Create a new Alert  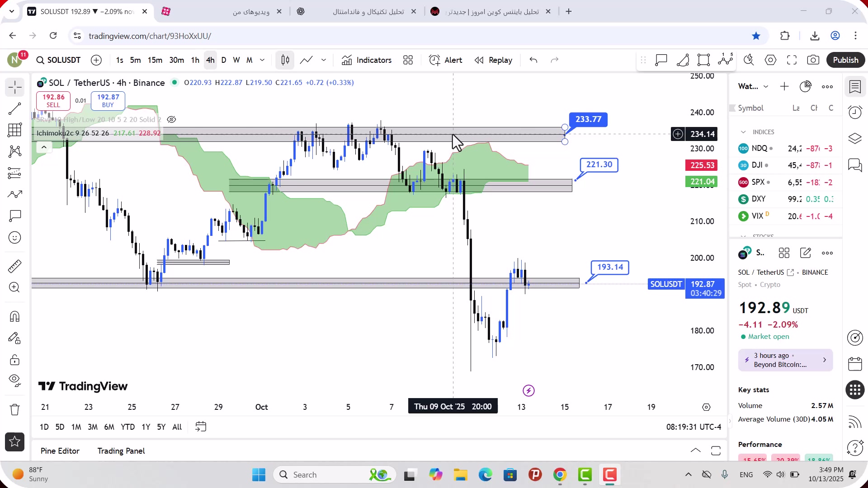point(445,60)
